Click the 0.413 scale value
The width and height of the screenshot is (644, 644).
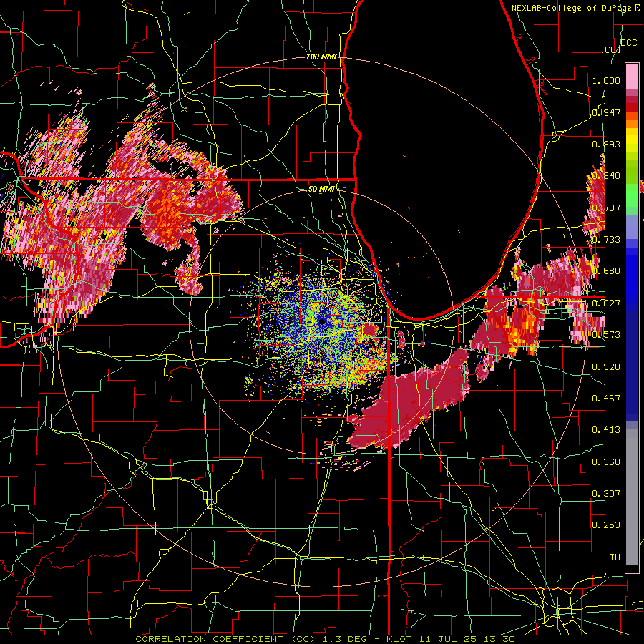click(x=606, y=430)
